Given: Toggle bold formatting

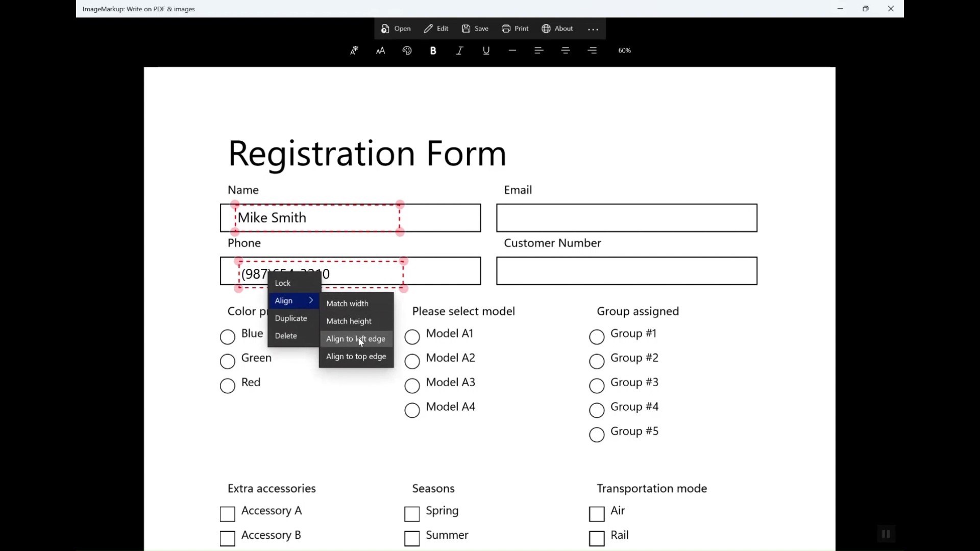Looking at the screenshot, I should point(433,51).
